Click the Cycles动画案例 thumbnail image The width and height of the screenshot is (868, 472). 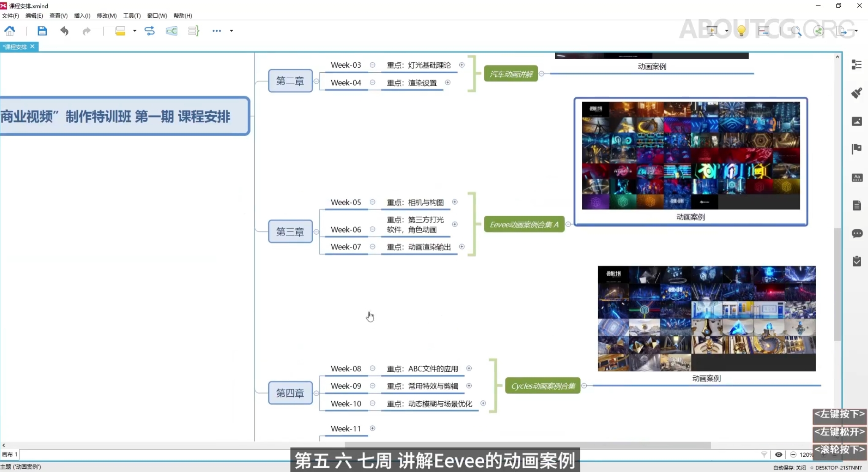pyautogui.click(x=706, y=318)
